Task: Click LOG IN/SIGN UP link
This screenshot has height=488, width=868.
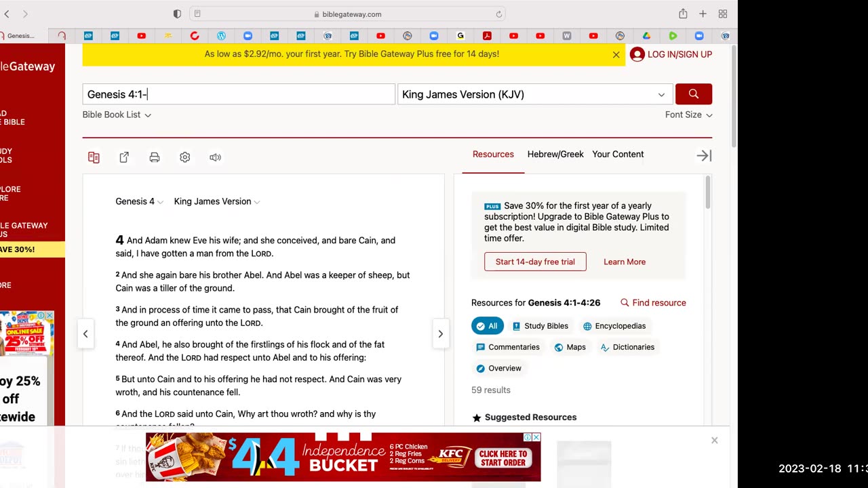Action: pos(679,54)
